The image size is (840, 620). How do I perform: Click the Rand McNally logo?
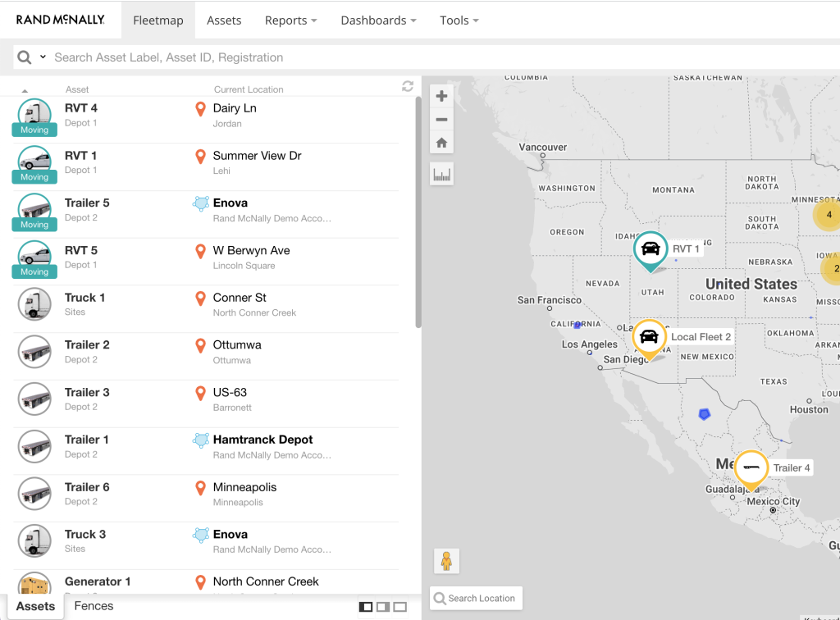(61, 20)
